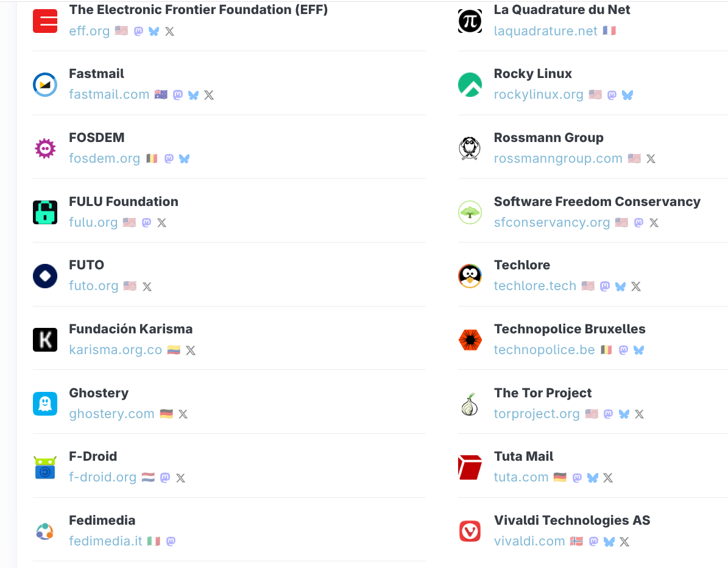This screenshot has width=728, height=568.
Task: Click the Mastodon icon next to f-droid.org
Action: pyautogui.click(x=165, y=478)
